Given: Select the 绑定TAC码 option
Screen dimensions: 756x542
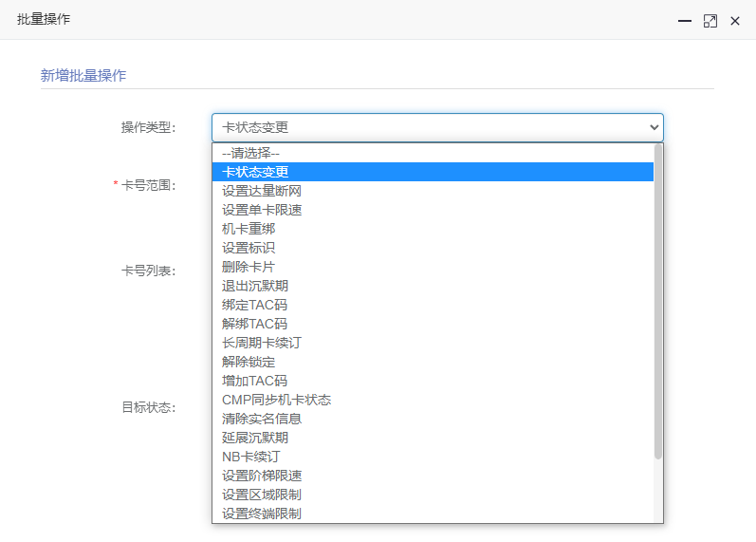Looking at the screenshot, I should [433, 305].
